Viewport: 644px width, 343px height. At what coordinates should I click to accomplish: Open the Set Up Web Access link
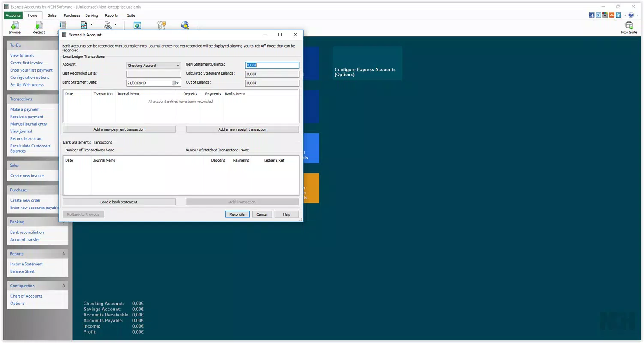tap(27, 84)
